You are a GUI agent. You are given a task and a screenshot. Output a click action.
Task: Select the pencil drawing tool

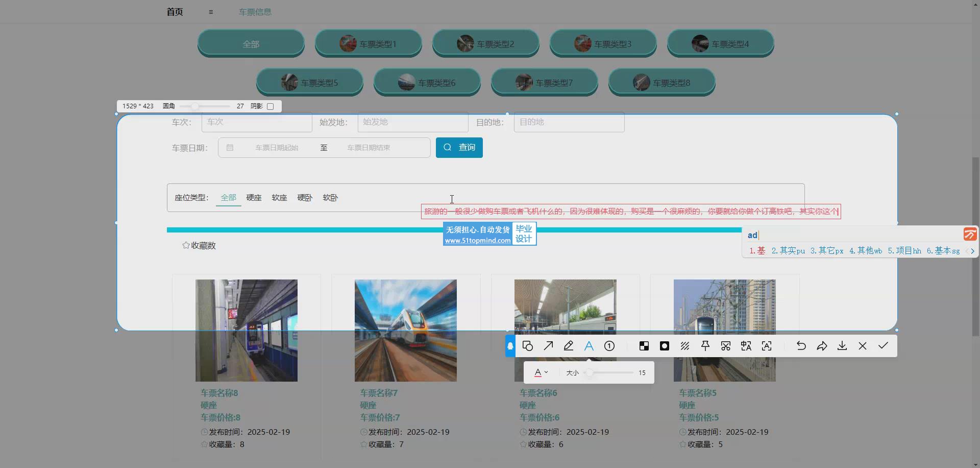(569, 346)
